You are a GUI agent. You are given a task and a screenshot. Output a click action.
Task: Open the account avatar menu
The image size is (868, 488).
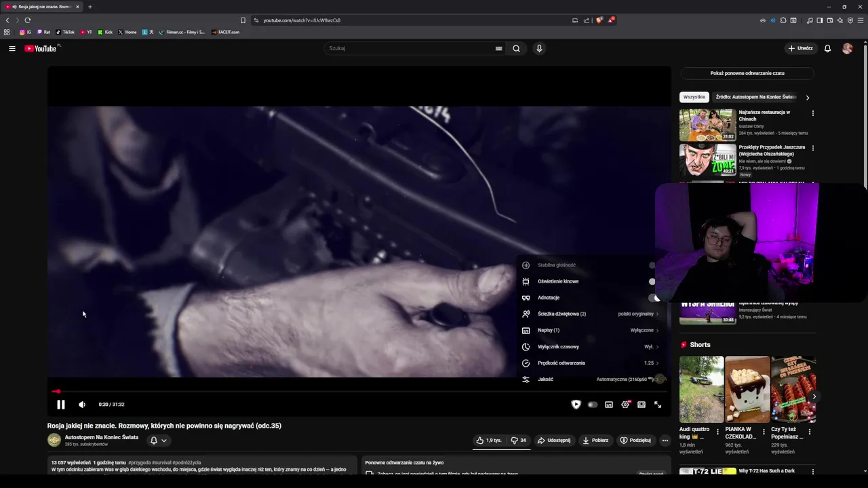847,48
